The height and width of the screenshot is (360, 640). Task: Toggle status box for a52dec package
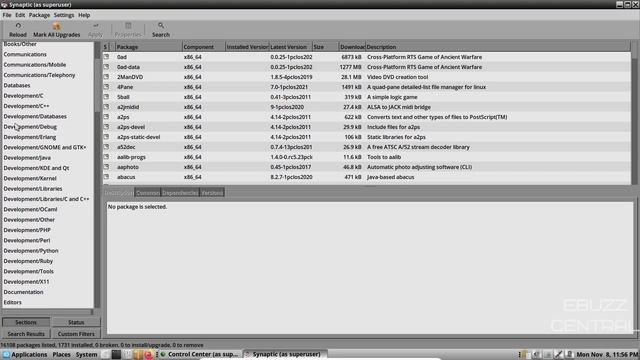coord(107,147)
